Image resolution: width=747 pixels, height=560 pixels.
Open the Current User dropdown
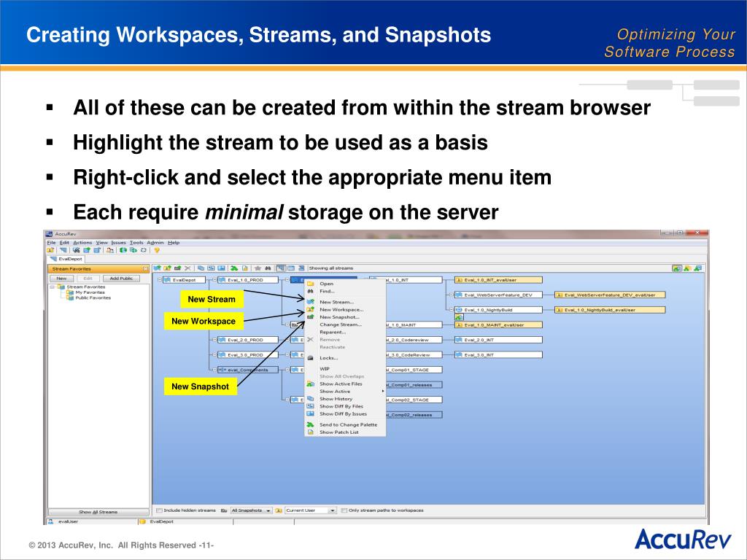tap(311, 510)
